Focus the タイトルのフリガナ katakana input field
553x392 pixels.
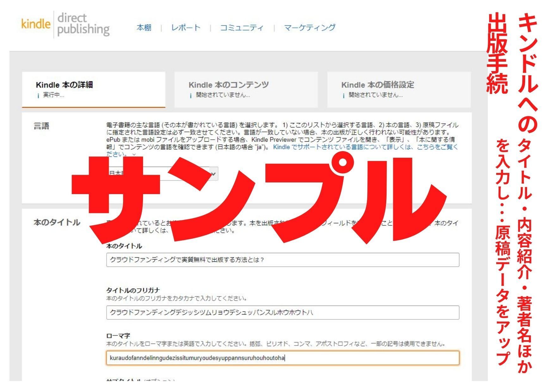pos(282,312)
